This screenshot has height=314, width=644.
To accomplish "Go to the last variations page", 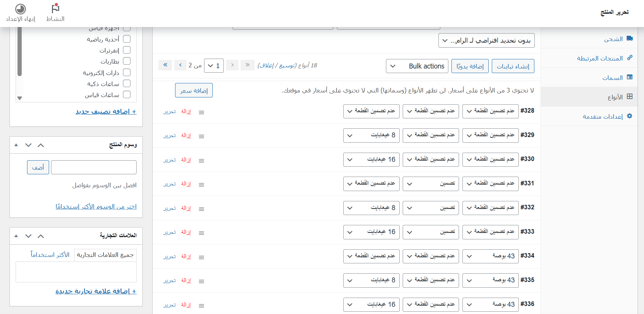I will point(165,65).
